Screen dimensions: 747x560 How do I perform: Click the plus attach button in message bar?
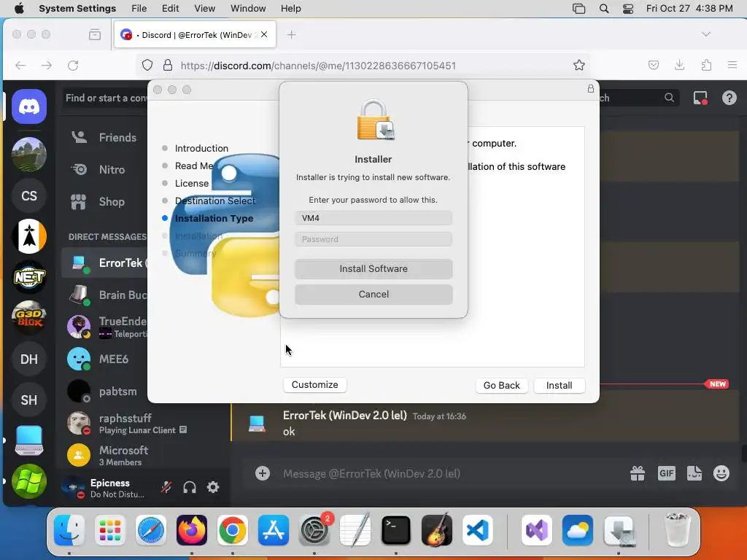coord(263,473)
